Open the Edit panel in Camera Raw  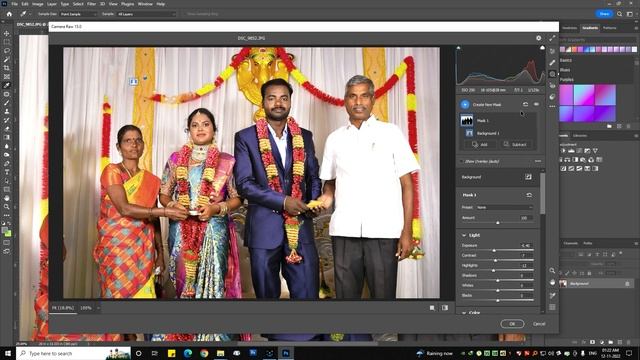(552, 51)
